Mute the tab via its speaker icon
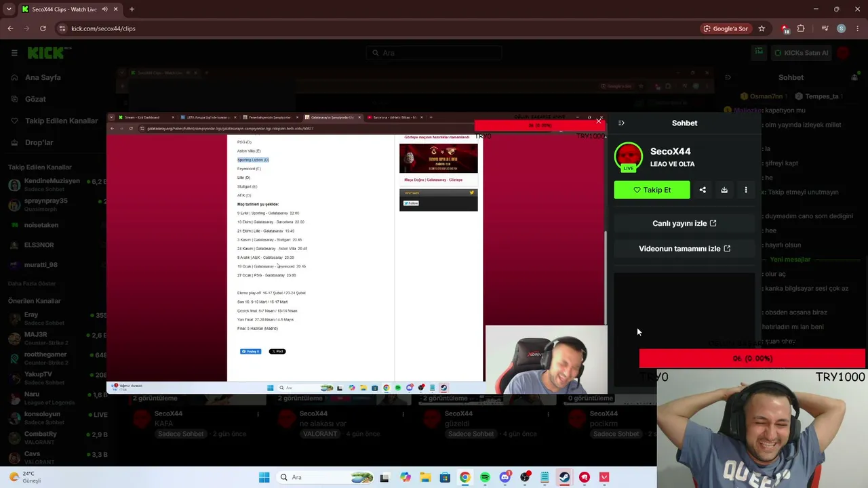 click(x=104, y=9)
